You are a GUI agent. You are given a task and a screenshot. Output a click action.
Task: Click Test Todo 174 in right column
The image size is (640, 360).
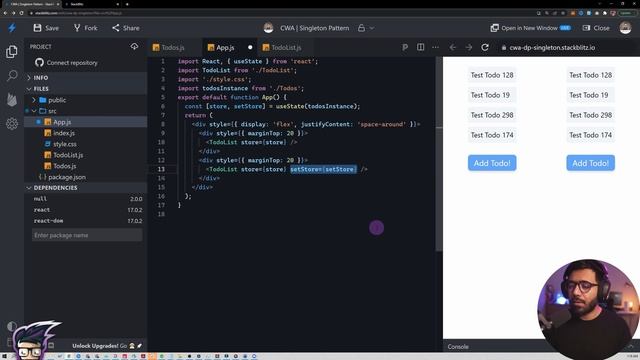click(590, 135)
